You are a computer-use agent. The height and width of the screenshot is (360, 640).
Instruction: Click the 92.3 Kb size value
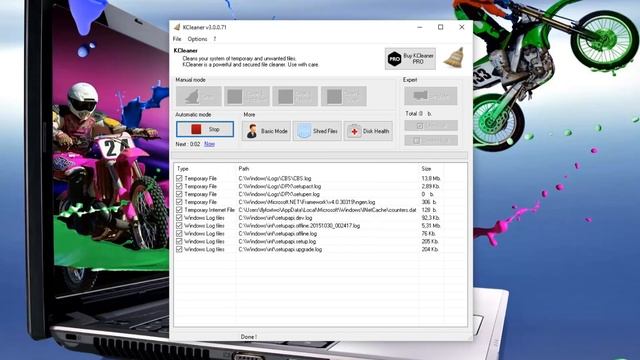tap(431, 218)
